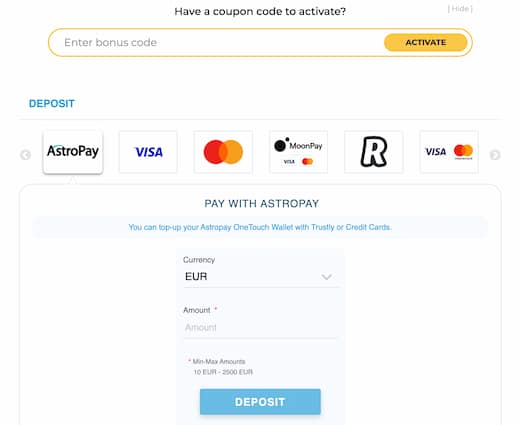The image size is (520, 425).
Task: Select the Revolut R payment method
Action: click(x=374, y=152)
